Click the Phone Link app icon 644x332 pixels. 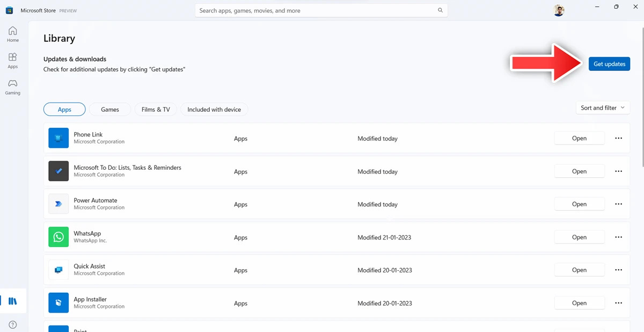[58, 138]
